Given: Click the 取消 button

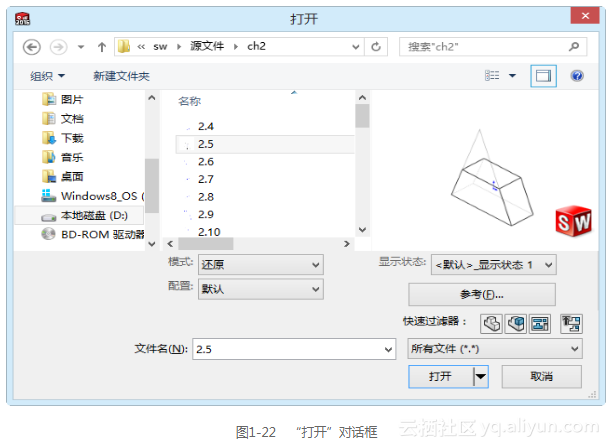Looking at the screenshot, I should coord(542,376).
